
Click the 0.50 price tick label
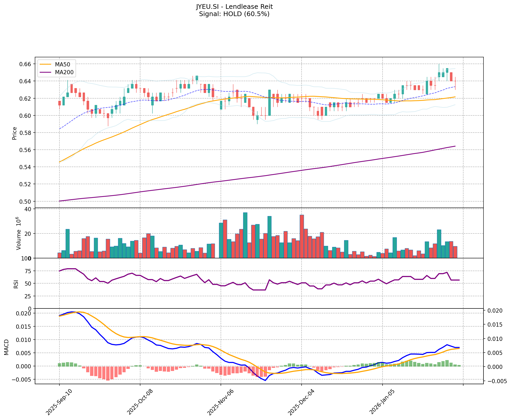pos(25,201)
